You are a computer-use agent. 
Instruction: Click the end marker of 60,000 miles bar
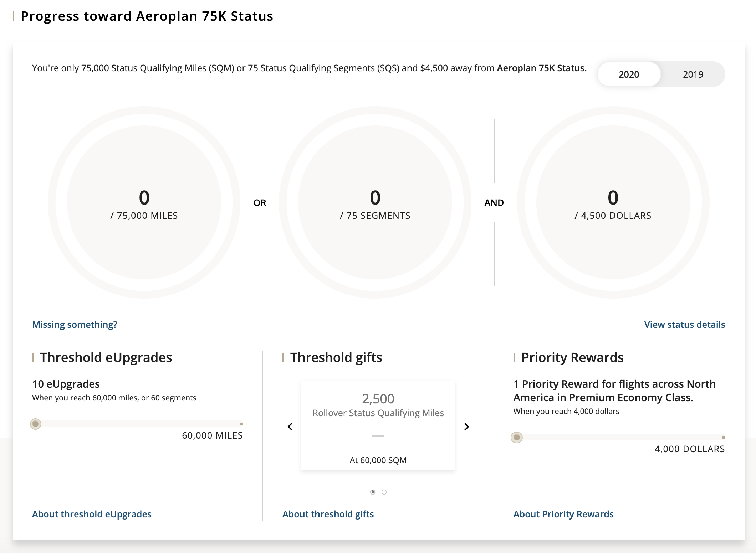click(241, 424)
